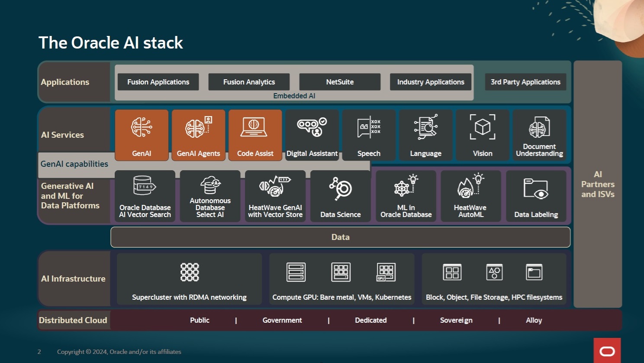Click the Document Understanding icon
The height and width of the screenshot is (363, 644).
(x=539, y=127)
